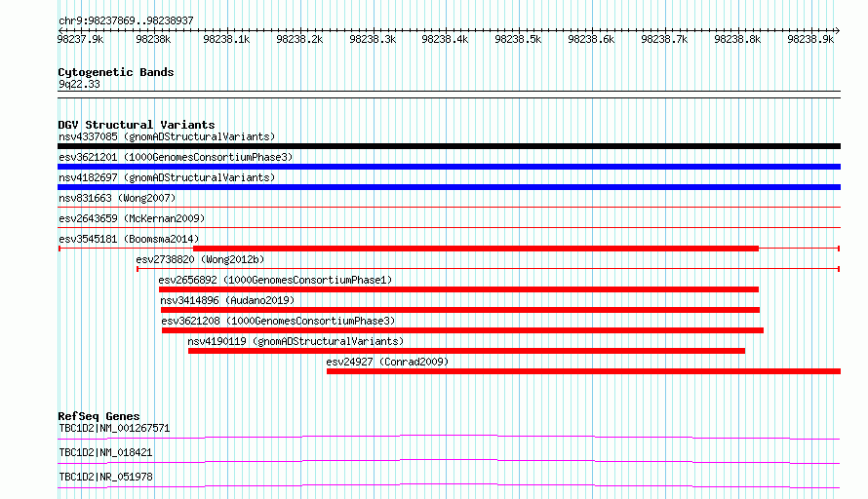
Task: Click ruler position 98237.9k at left
Action: pyautogui.click(x=80, y=39)
